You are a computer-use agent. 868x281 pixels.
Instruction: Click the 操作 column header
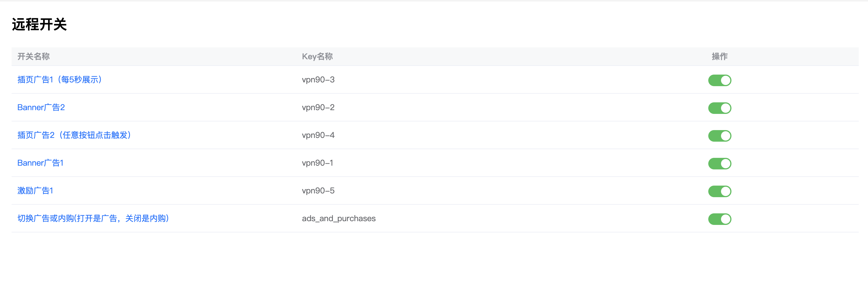[719, 57]
